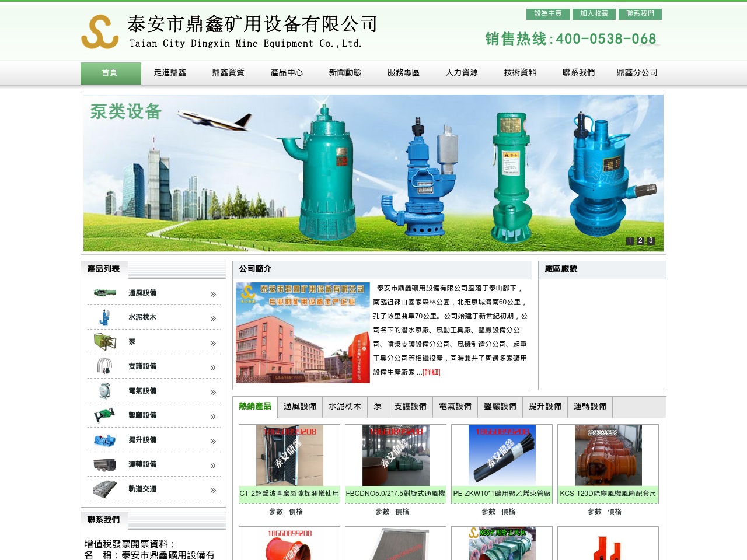747x560 pixels.
Task: Select the 熱銷產品 tab
Action: click(255, 407)
